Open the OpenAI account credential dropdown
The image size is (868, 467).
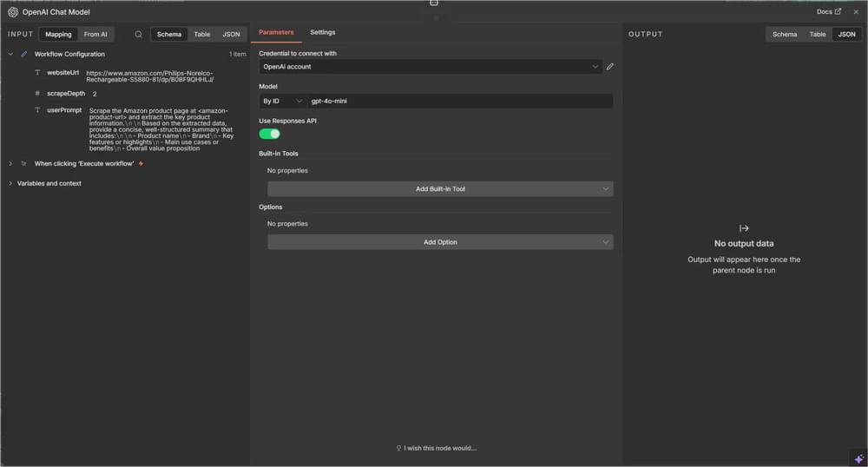click(430, 67)
